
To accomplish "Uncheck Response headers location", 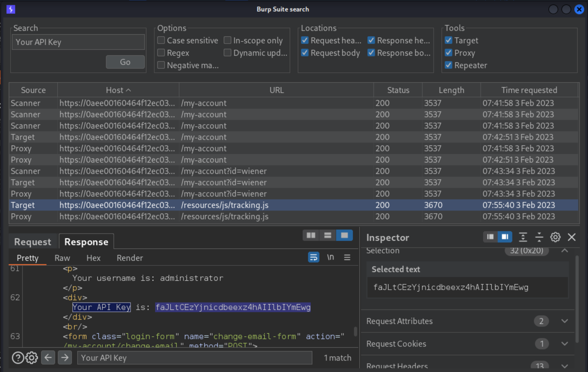I will (371, 40).
